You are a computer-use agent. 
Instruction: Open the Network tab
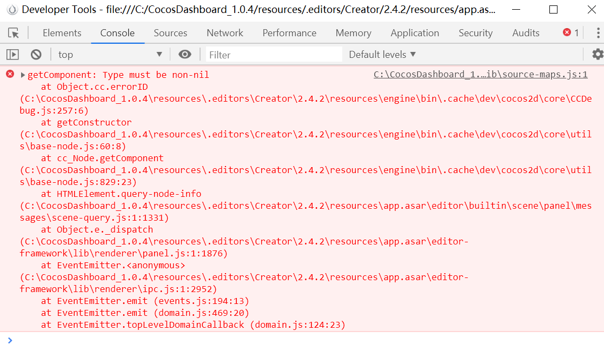coord(225,33)
